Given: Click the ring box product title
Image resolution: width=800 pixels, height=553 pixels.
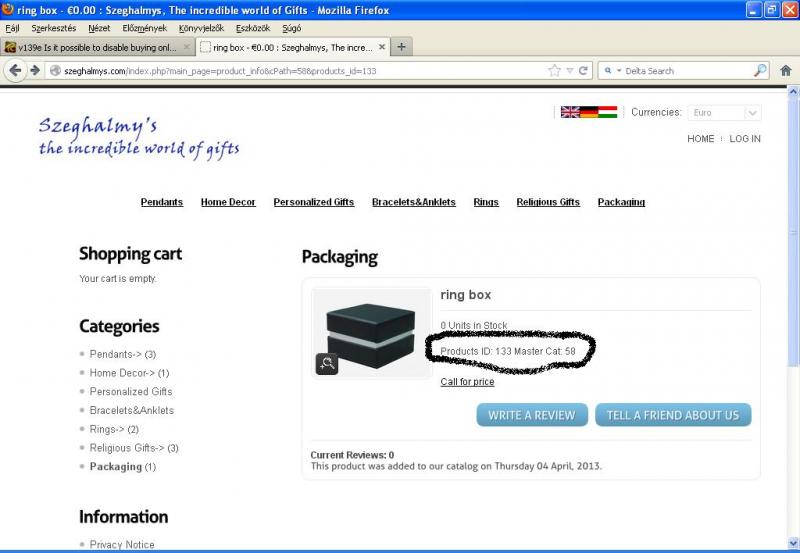Looking at the screenshot, I should (x=466, y=295).
